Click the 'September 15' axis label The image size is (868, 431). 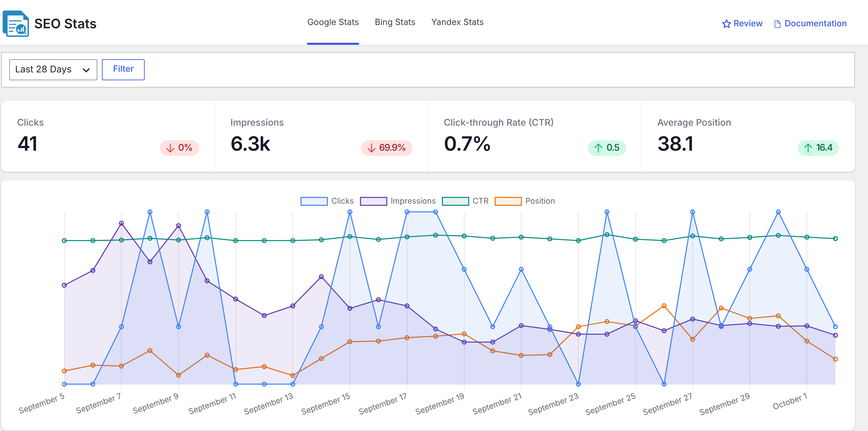[325, 403]
